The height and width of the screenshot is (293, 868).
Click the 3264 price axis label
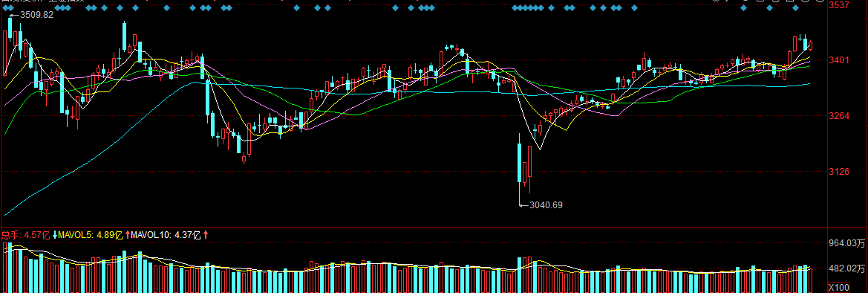pyautogui.click(x=839, y=116)
